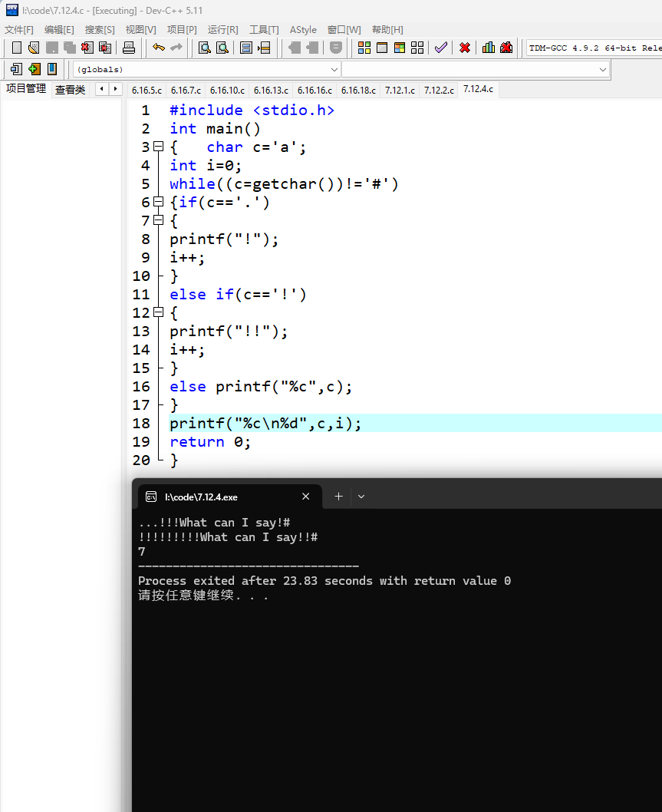Open the 工具[T] menu
This screenshot has width=662, height=812.
pyautogui.click(x=264, y=29)
